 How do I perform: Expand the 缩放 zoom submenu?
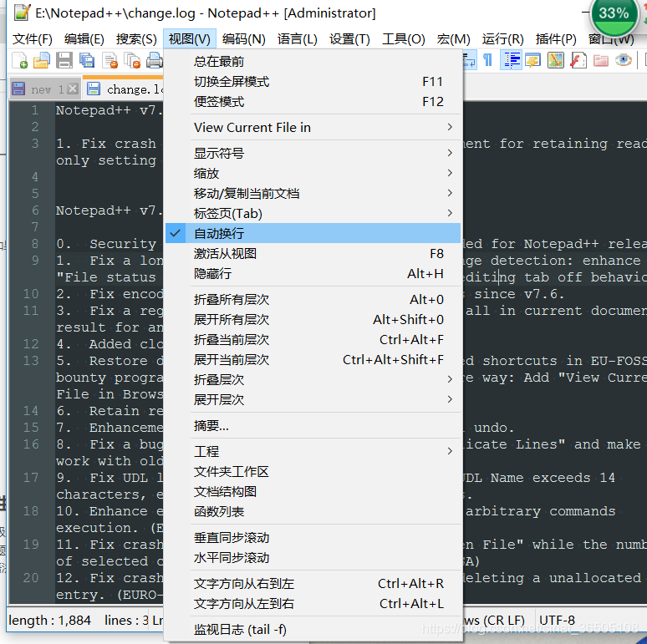tap(313, 173)
